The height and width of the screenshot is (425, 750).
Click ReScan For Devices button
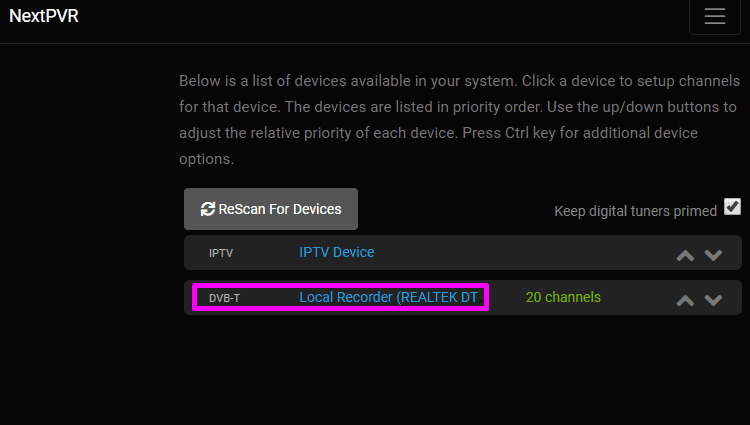click(271, 209)
